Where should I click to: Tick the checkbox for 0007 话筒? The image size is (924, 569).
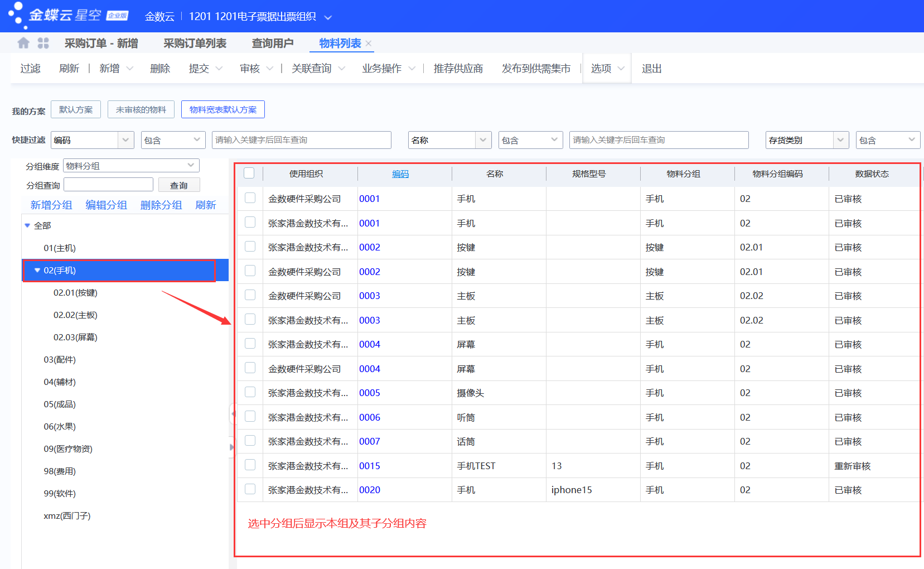coord(250,441)
